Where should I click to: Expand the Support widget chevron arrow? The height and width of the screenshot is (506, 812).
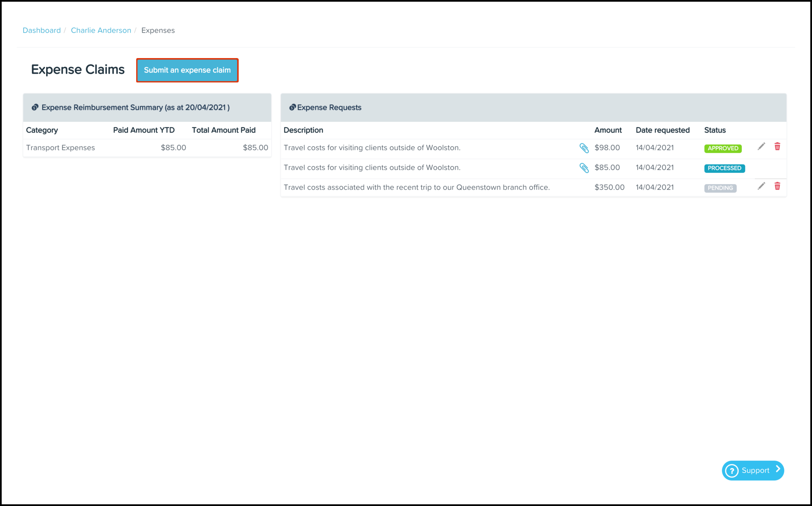(778, 469)
